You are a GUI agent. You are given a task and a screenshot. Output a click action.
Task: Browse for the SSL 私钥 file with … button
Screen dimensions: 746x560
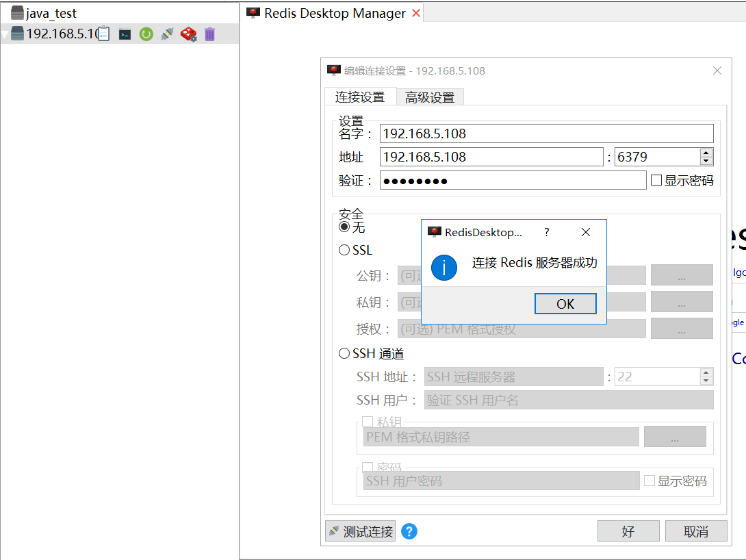[x=682, y=302]
